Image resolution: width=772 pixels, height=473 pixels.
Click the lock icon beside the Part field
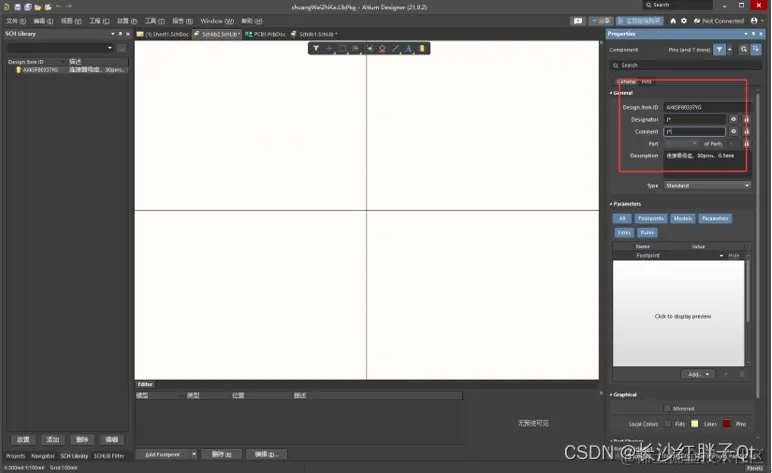(746, 144)
